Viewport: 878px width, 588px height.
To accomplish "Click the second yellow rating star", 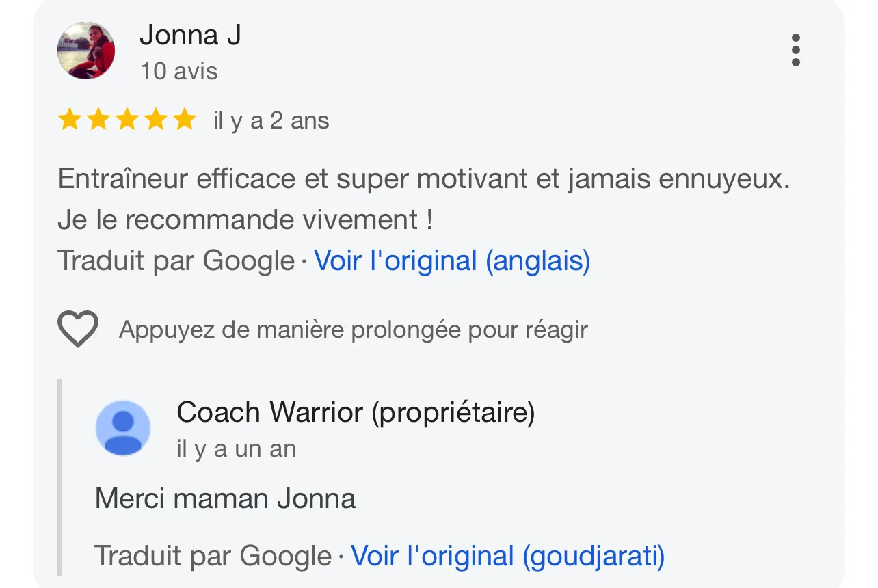I will pyautogui.click(x=98, y=120).
